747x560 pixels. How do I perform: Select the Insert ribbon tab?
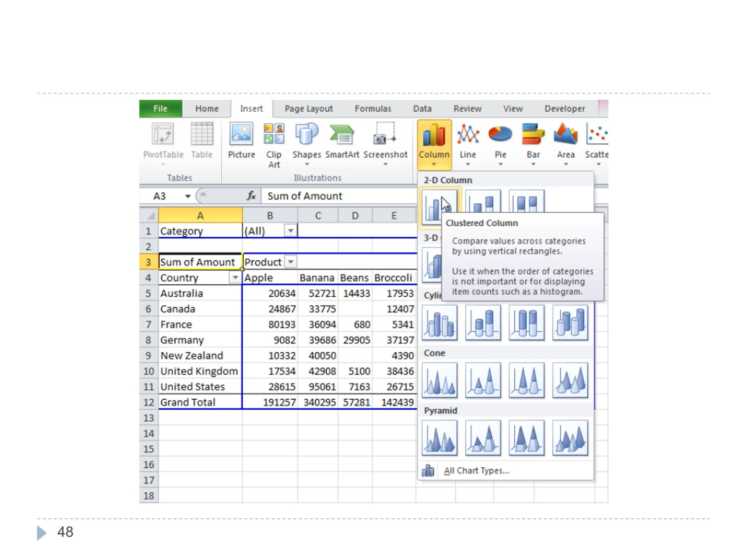point(251,109)
